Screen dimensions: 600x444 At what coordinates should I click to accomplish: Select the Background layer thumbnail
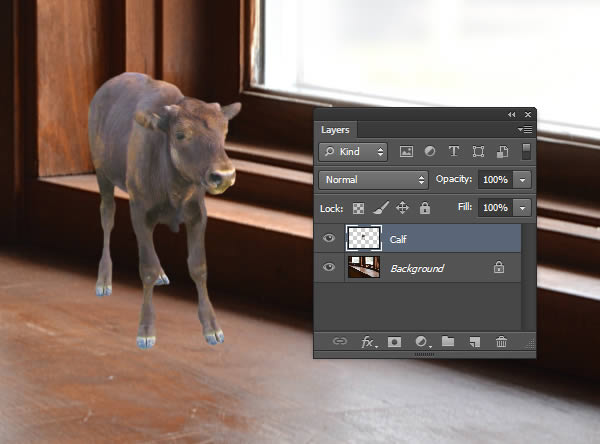click(364, 267)
